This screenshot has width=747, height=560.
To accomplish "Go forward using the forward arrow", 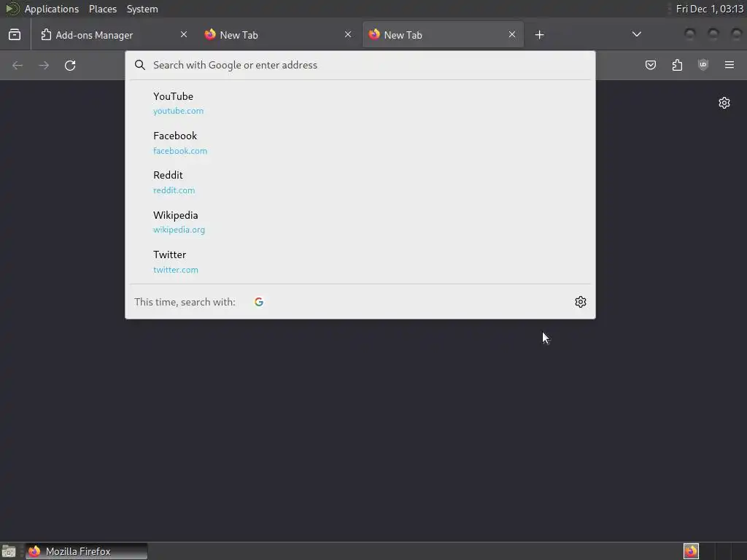I will 44,65.
